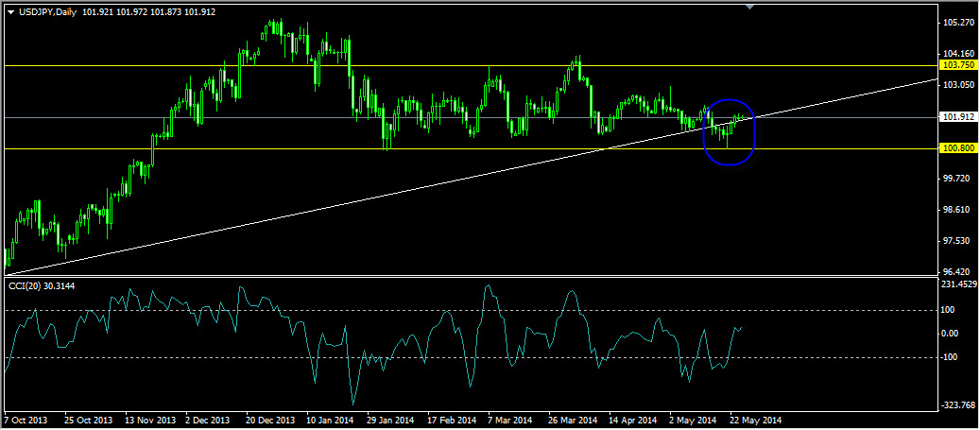Click the 2 May 2014 date label

[694, 420]
